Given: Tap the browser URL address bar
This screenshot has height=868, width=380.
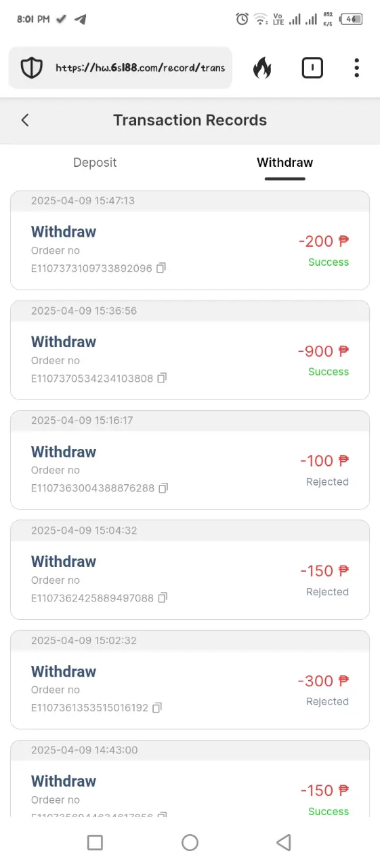Looking at the screenshot, I should (121, 68).
